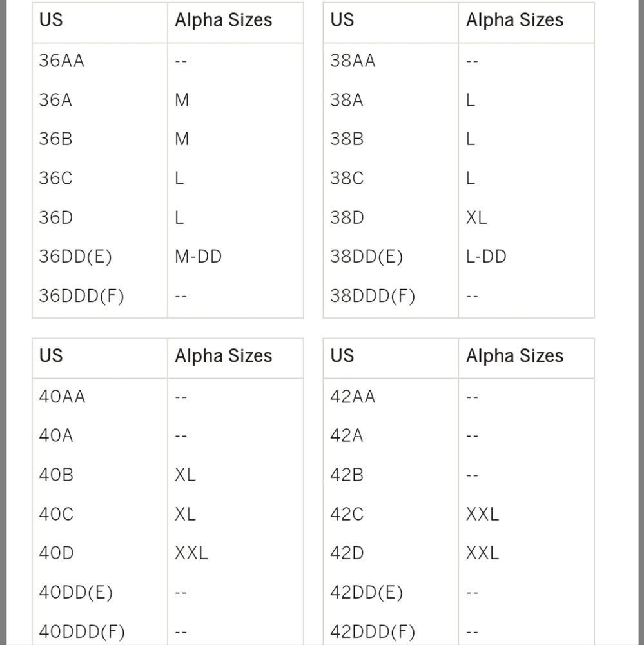Click the 42C size label
This screenshot has width=644, height=645.
(347, 514)
